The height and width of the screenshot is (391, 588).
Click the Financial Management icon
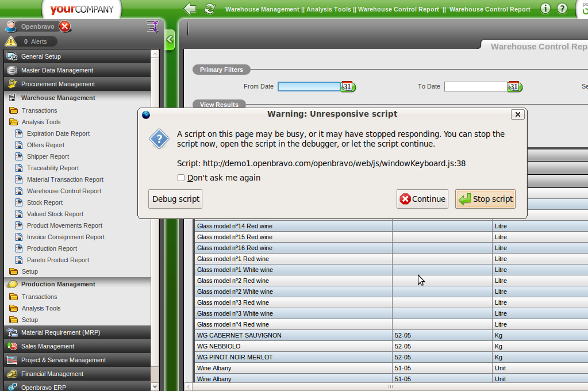point(12,374)
